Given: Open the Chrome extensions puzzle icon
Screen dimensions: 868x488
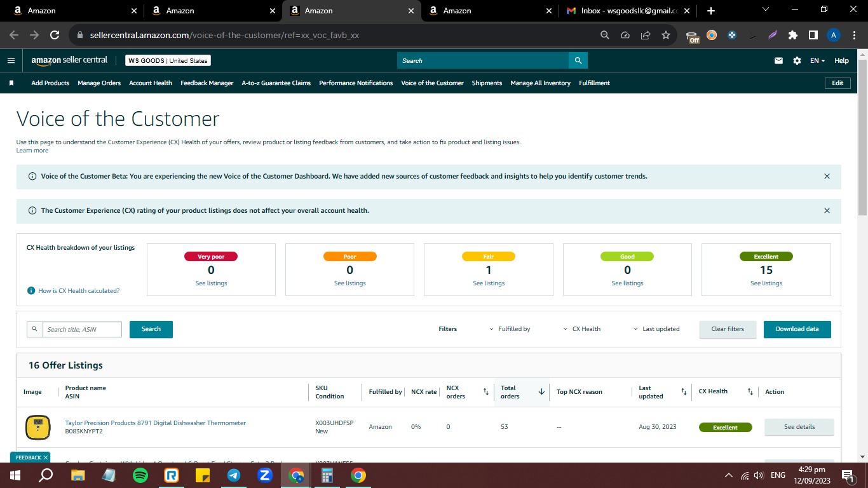Looking at the screenshot, I should pos(792,35).
